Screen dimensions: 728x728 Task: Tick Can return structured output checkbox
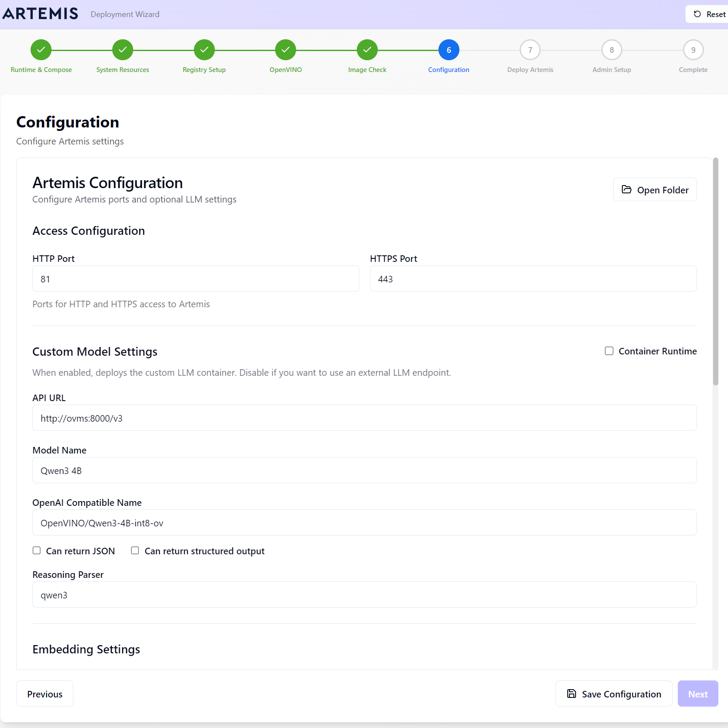(135, 551)
